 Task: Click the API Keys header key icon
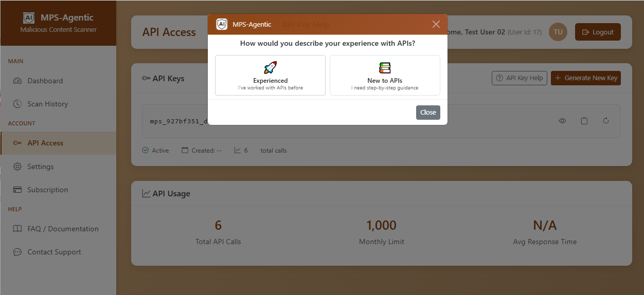[146, 79]
